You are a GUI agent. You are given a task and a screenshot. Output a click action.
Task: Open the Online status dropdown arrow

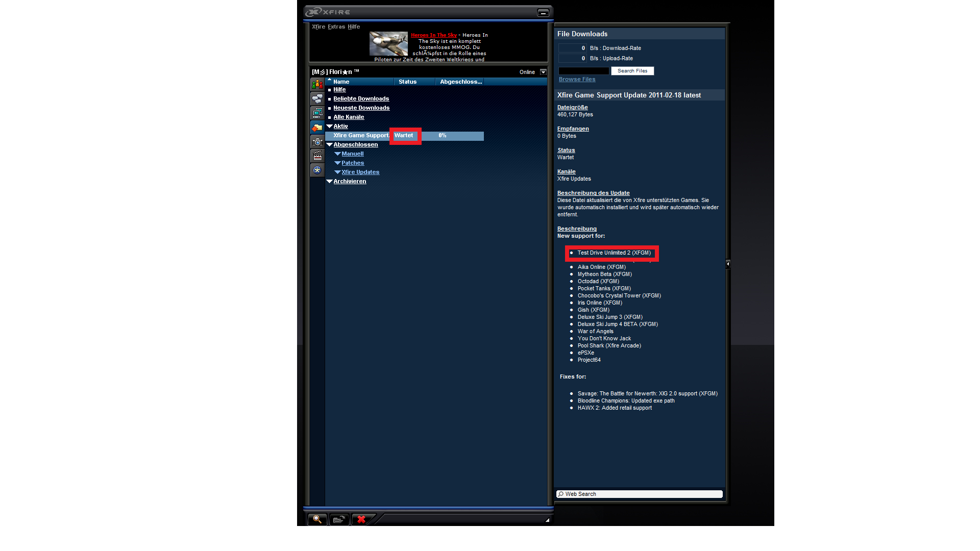(x=543, y=72)
